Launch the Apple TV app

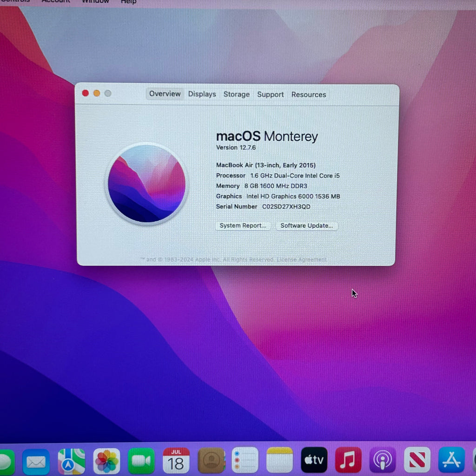tap(314, 460)
